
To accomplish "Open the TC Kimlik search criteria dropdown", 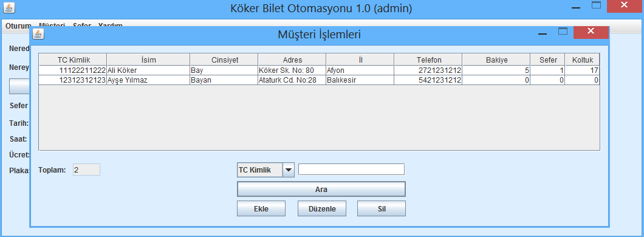I will pyautogui.click(x=289, y=170).
